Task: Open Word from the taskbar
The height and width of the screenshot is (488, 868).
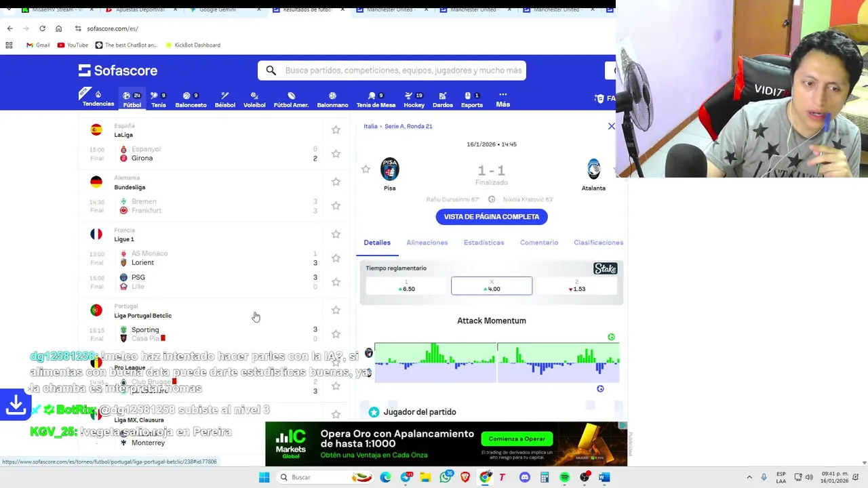Action: (x=604, y=477)
